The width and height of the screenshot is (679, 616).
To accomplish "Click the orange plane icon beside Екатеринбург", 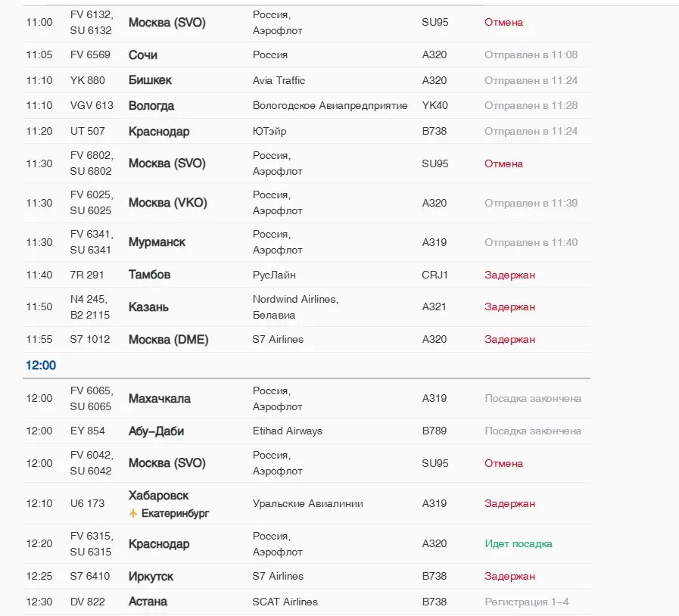I will pos(133,513).
